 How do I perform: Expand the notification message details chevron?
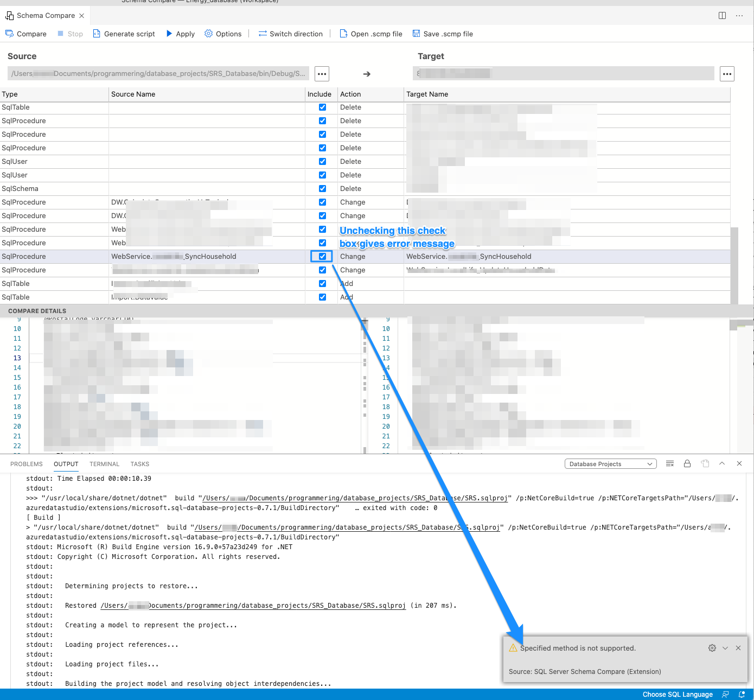point(725,648)
